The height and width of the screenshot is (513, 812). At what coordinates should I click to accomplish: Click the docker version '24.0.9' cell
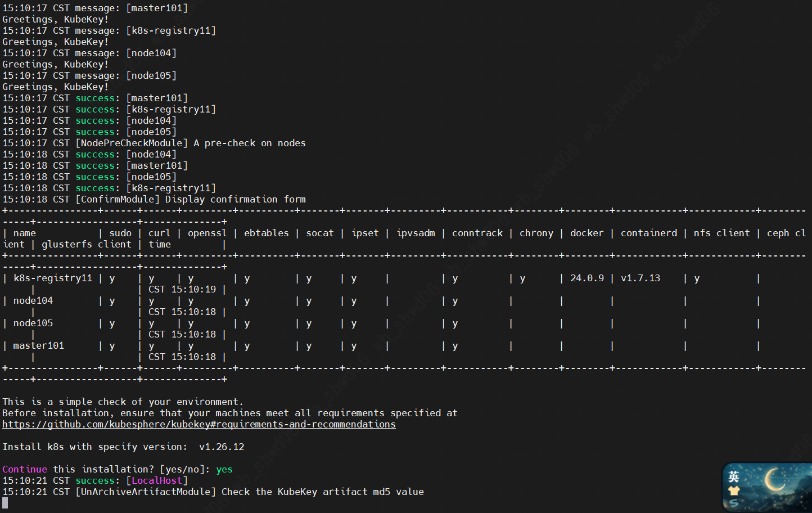pyautogui.click(x=587, y=278)
